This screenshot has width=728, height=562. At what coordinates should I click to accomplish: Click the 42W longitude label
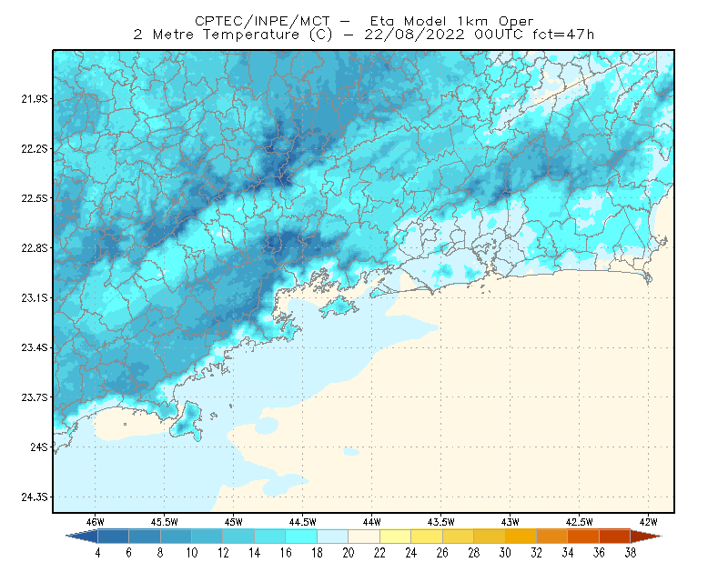[648, 522]
